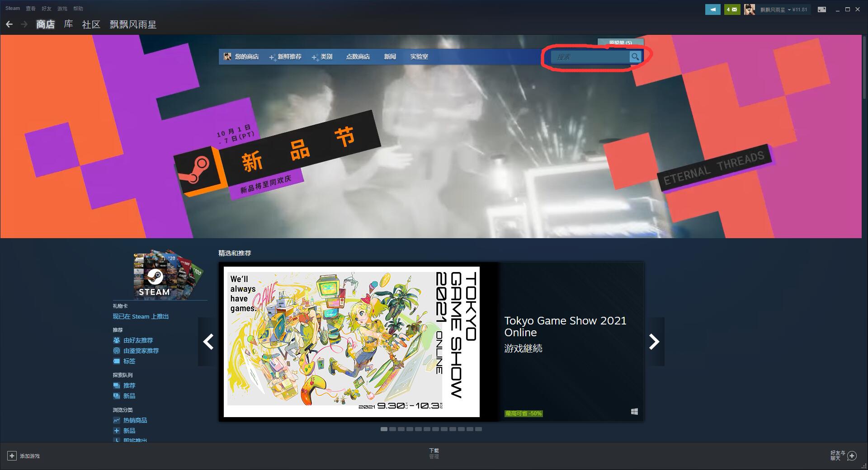Select the first carousel page dot
The image size is (868, 470).
pos(384,429)
